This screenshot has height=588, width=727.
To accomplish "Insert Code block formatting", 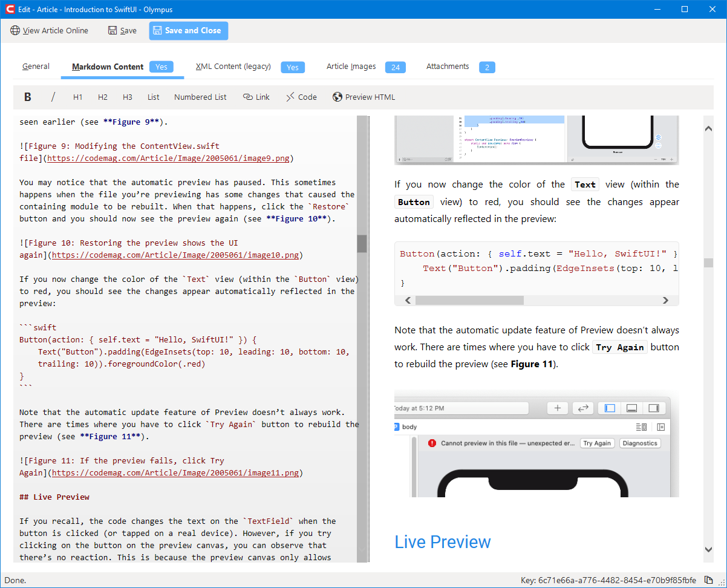I will pos(301,97).
